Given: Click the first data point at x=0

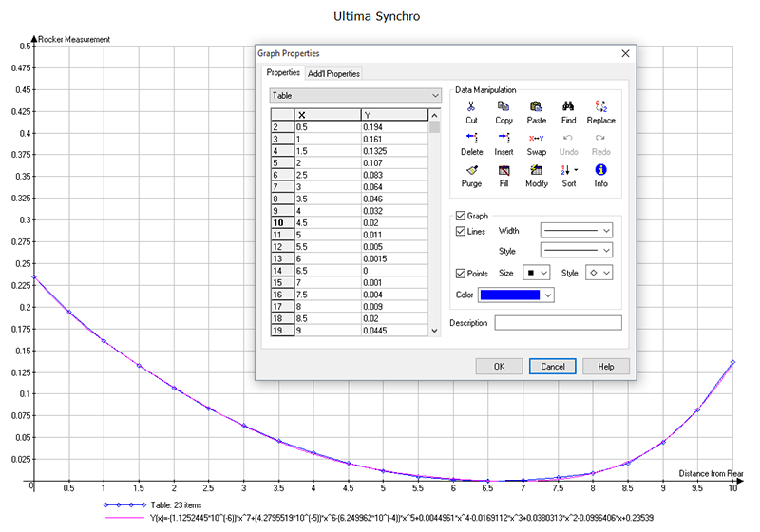Looking at the screenshot, I should [x=34, y=277].
